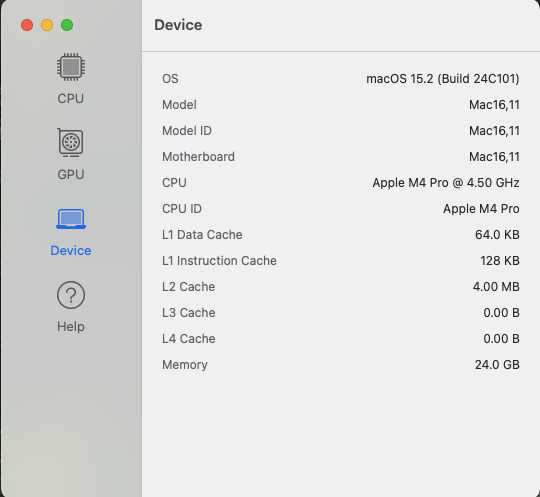Click the Memory label
Screen dimensions: 540x497
[185, 365]
